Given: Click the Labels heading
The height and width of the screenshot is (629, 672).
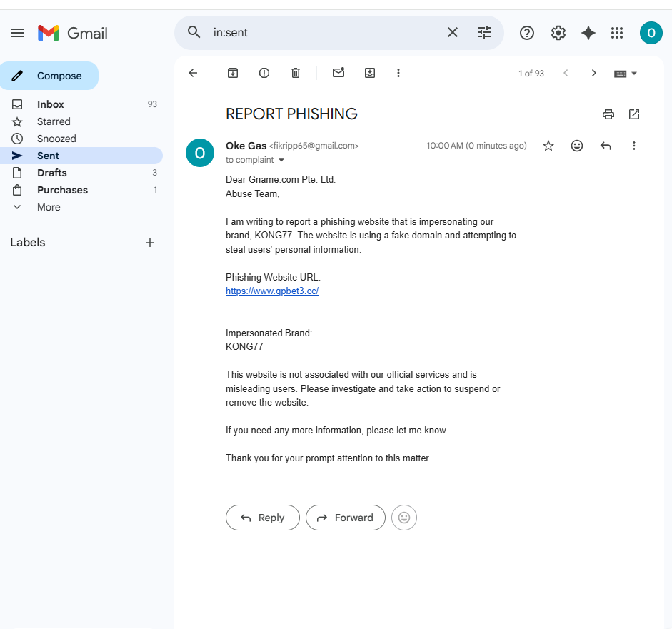Looking at the screenshot, I should 27,243.
